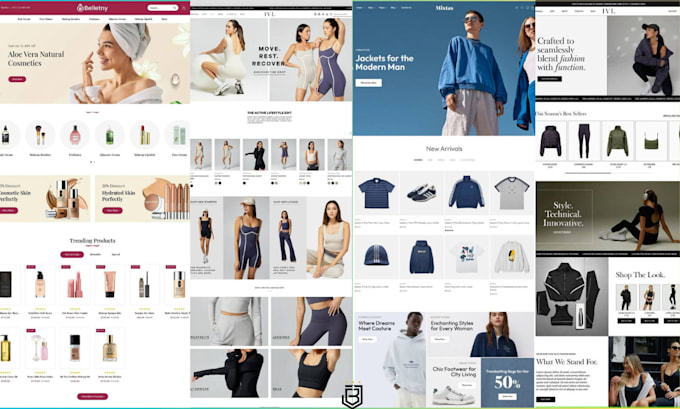
Task: Click the red view-more button below Trending Products
Action: [92, 396]
